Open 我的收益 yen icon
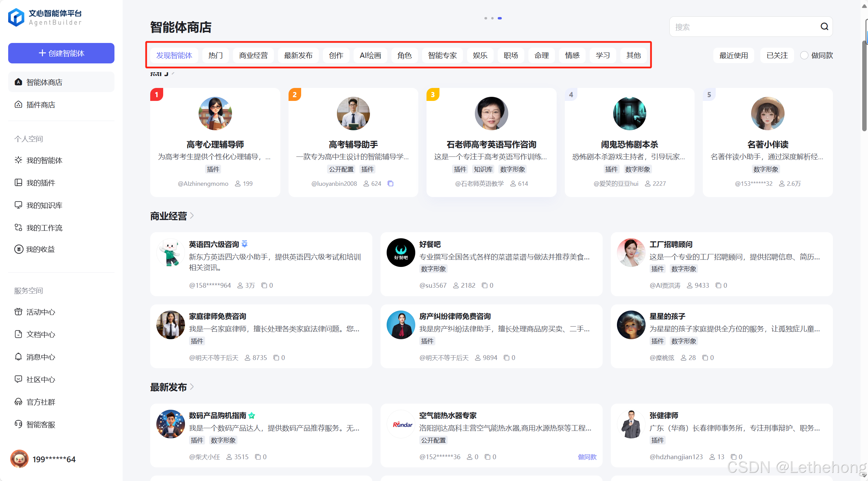 coord(18,249)
